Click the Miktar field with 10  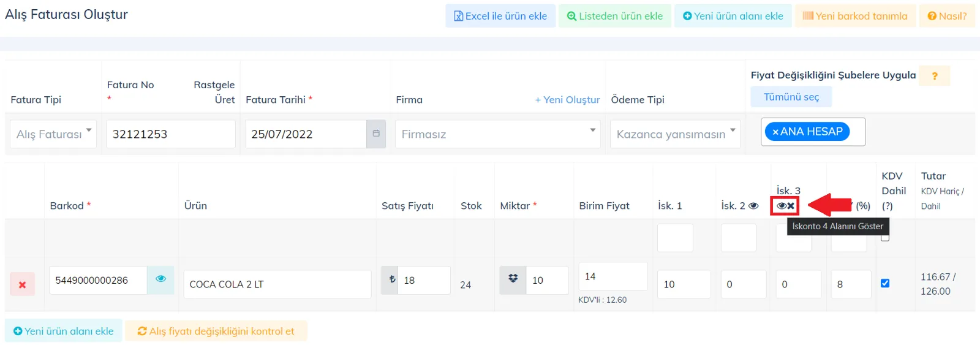click(x=547, y=280)
